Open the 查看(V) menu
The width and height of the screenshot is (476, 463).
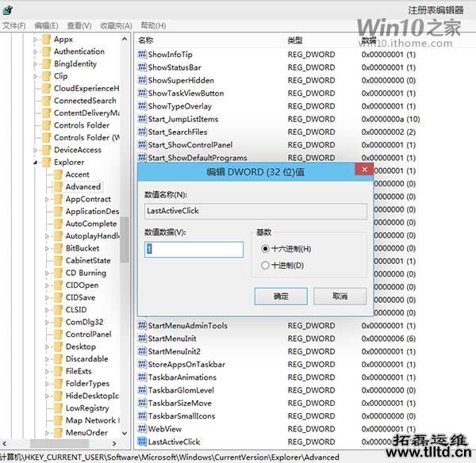79,26
